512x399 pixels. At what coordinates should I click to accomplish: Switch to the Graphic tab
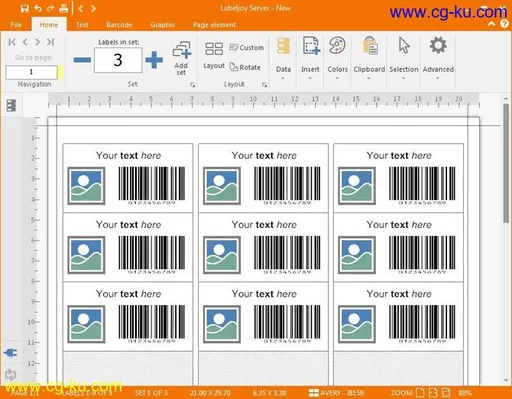click(x=162, y=25)
